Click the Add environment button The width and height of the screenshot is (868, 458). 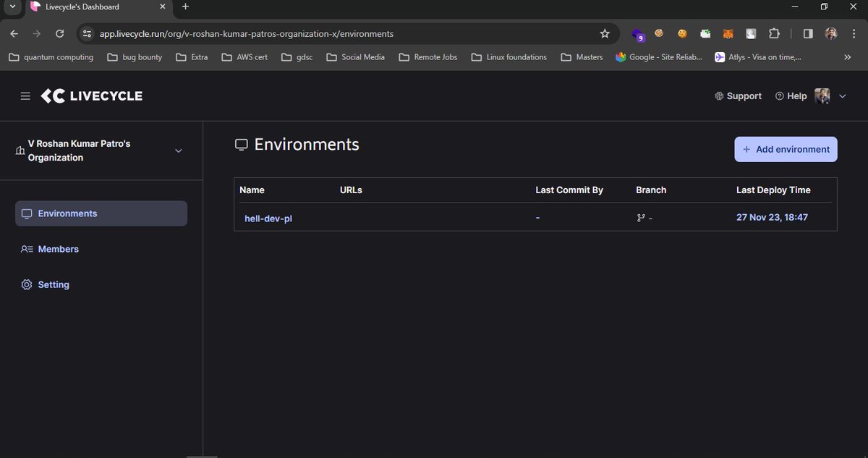point(786,149)
